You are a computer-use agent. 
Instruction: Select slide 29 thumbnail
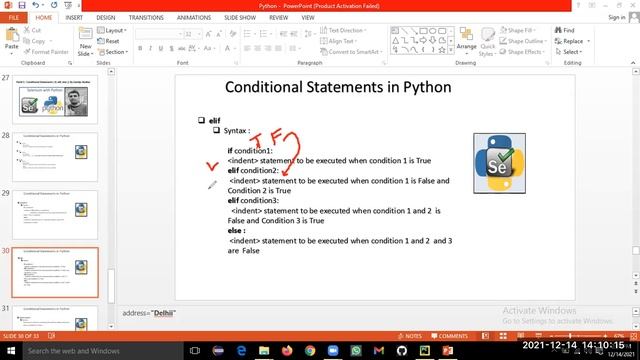point(55,214)
